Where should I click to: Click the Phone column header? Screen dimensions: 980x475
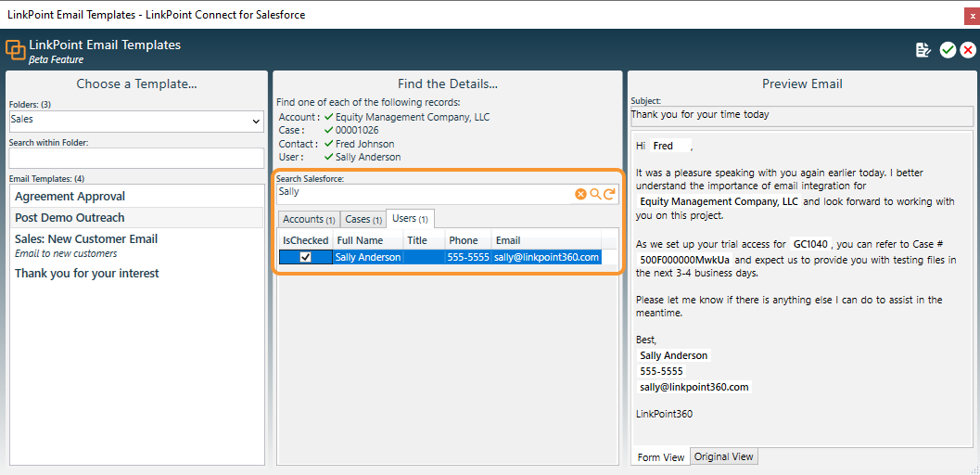[468, 240]
